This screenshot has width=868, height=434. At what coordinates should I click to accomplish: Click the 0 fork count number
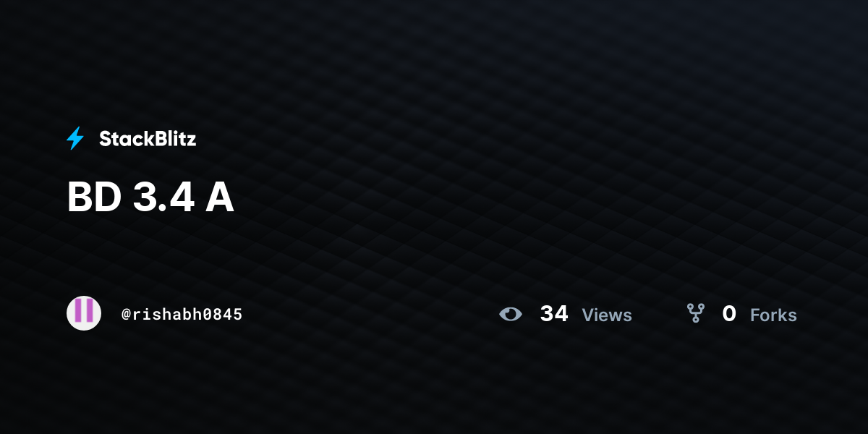pyautogui.click(x=729, y=314)
